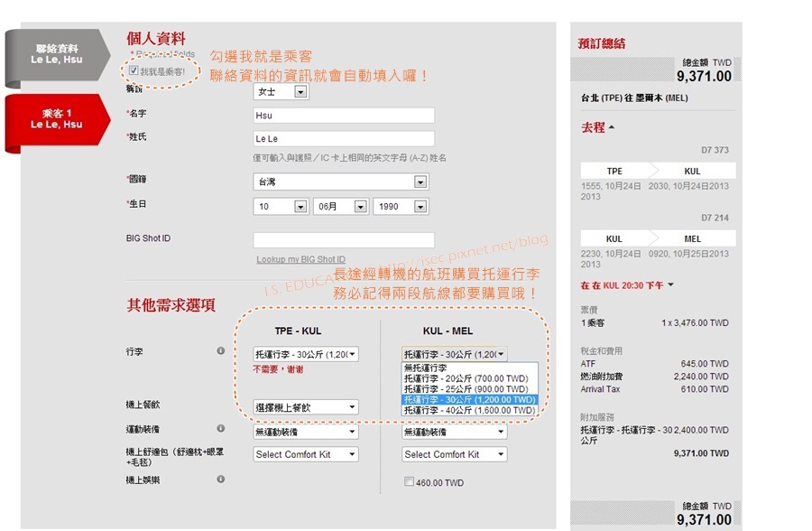Viewport: 812px width, 531px height.
Task: Click the 名字 field containing Hsu
Action: pos(344,115)
